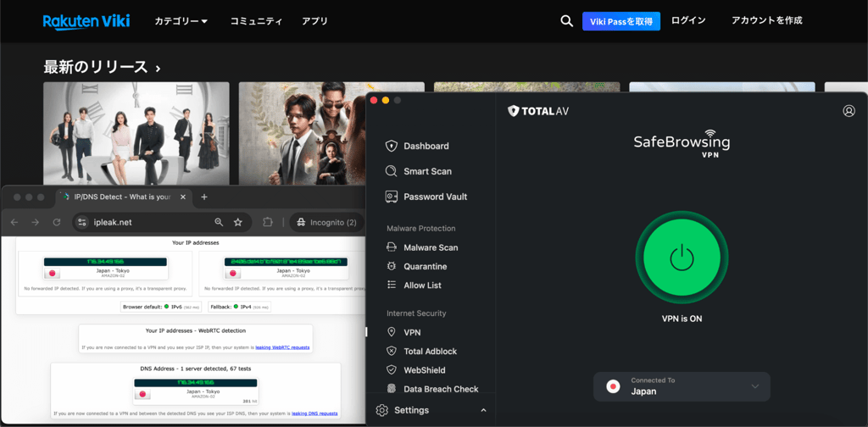This screenshot has height=427, width=868.
Task: Click the ipleak.net address bar
Action: (x=162, y=222)
